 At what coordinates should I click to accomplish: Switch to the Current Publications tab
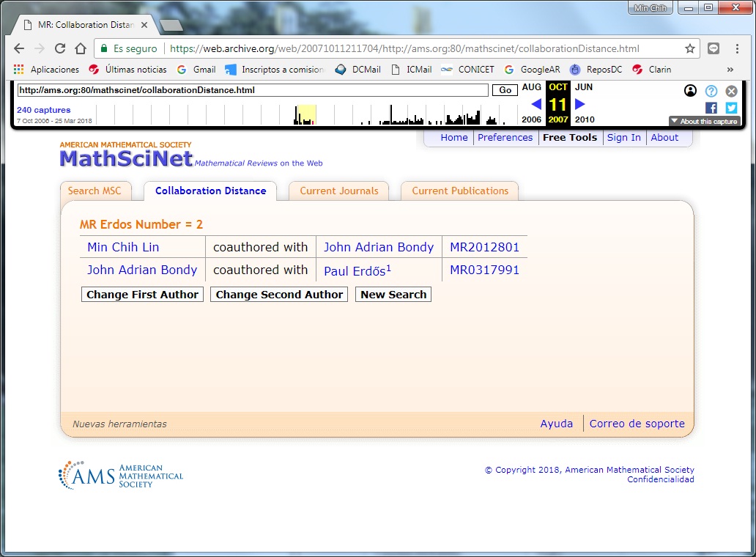coord(460,191)
